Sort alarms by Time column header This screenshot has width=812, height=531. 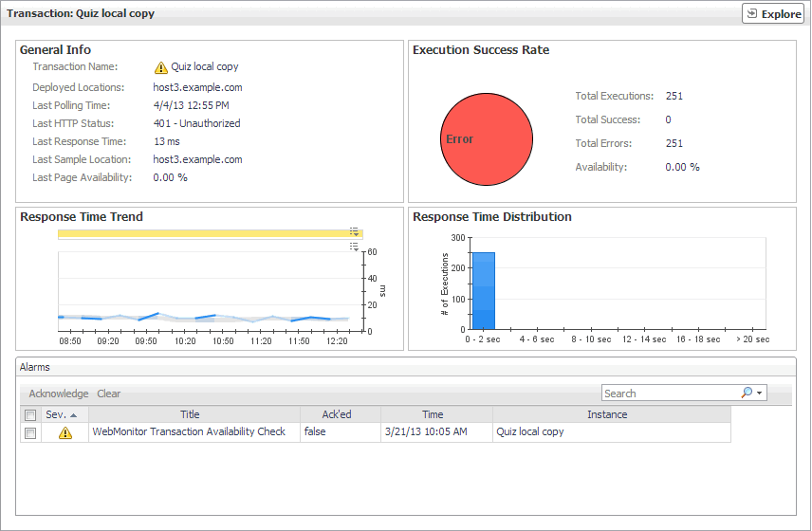[433, 414]
